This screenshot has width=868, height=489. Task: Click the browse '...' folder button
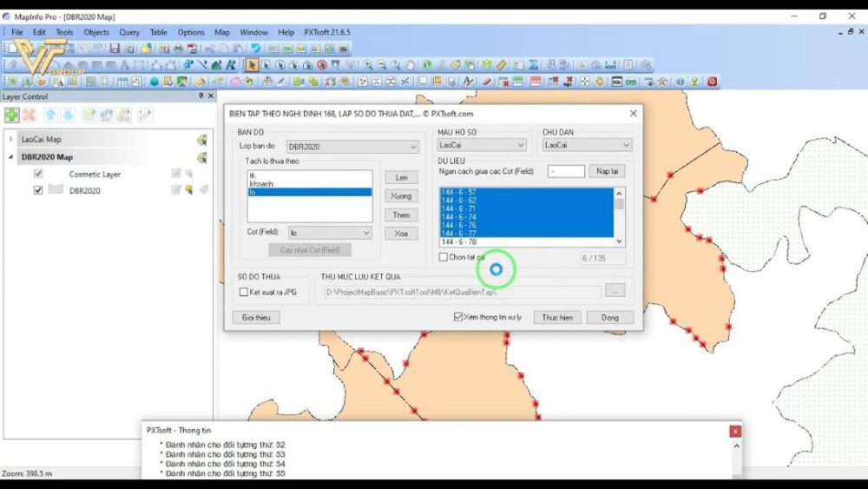615,290
